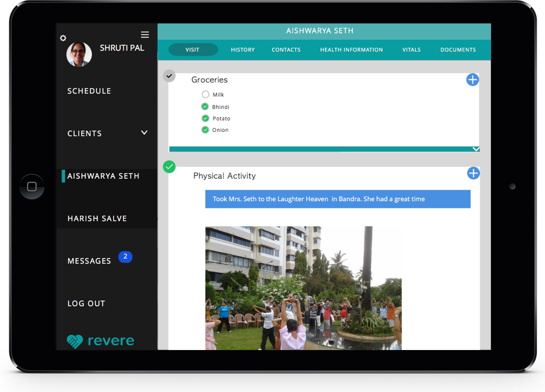Image resolution: width=545 pixels, height=392 pixels.
Task: Add entry with Physical Activity plus button
Action: (x=474, y=173)
